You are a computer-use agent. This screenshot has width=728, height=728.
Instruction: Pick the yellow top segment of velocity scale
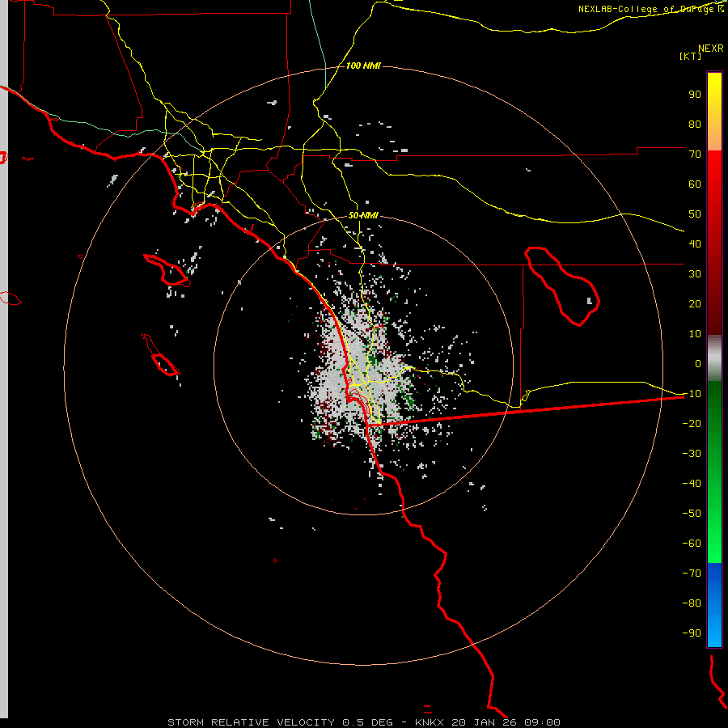(x=714, y=112)
